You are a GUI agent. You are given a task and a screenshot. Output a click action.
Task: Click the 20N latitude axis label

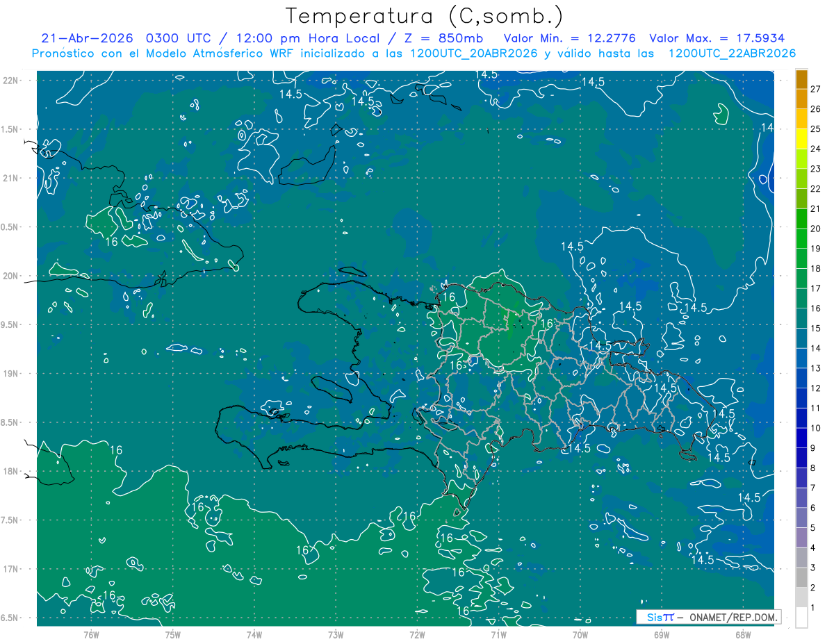[x=10, y=276]
